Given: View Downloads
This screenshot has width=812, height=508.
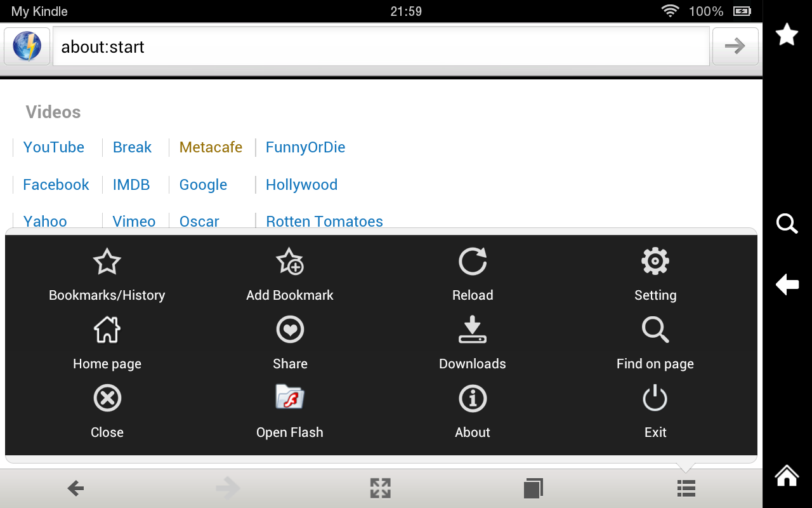Looking at the screenshot, I should click(x=473, y=343).
